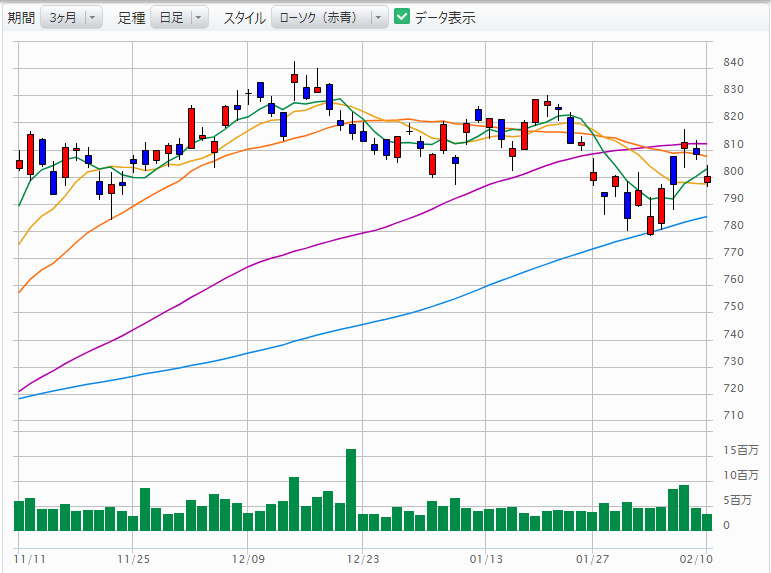Screen dimensions: 771x573
Task: Open the スタイル ローソク(赤青) style dropdown
Action: 329,18
